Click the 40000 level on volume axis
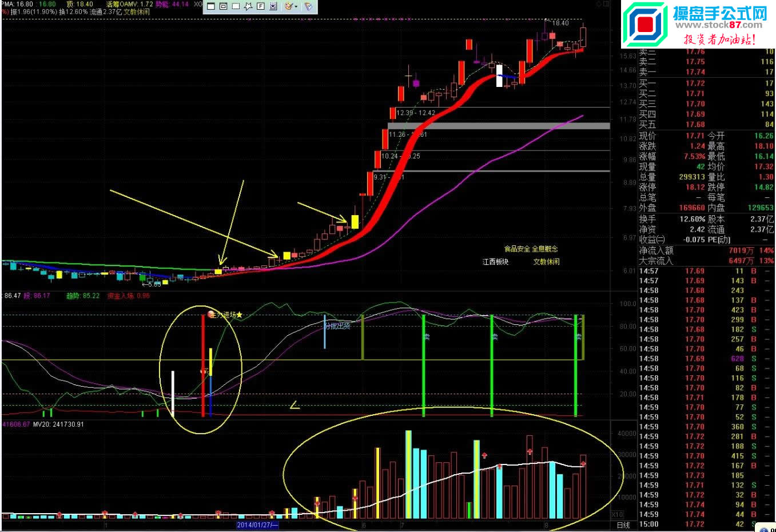 [627, 434]
